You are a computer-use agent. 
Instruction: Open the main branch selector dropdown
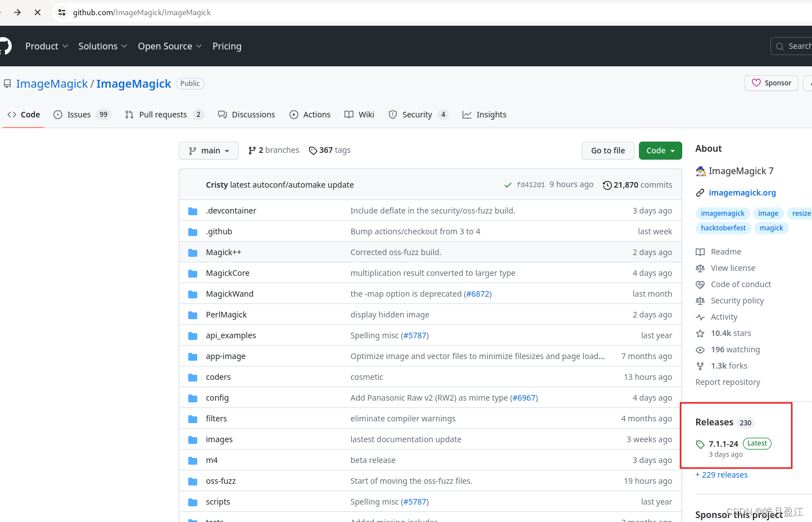point(209,151)
